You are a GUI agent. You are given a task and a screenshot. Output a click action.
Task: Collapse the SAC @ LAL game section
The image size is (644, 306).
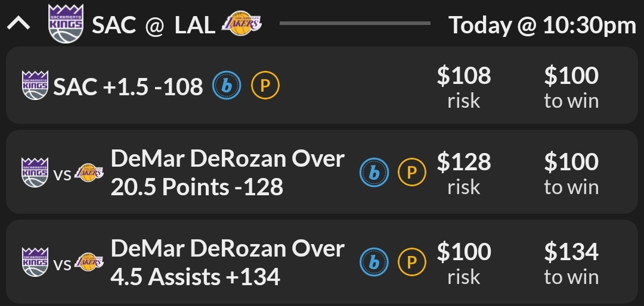[x=18, y=24]
